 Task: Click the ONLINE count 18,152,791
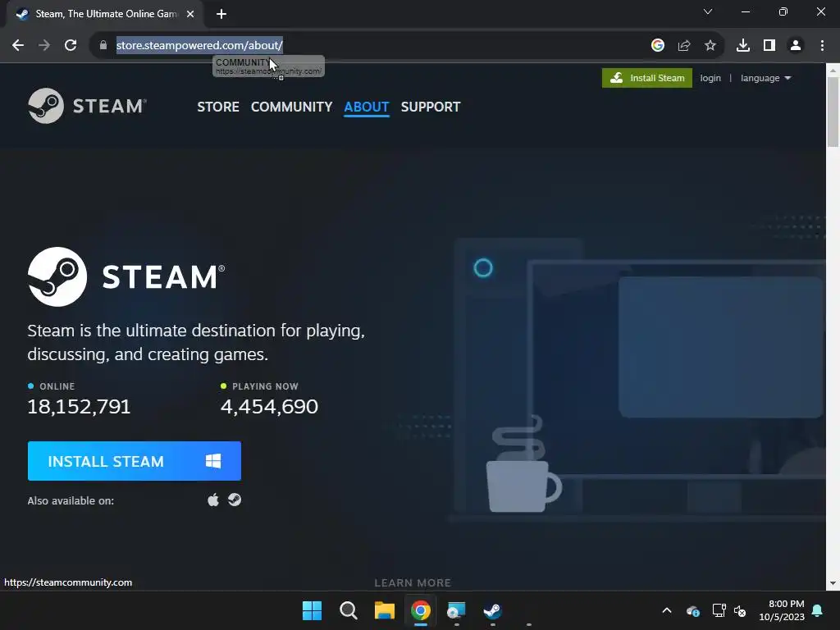tap(80, 407)
